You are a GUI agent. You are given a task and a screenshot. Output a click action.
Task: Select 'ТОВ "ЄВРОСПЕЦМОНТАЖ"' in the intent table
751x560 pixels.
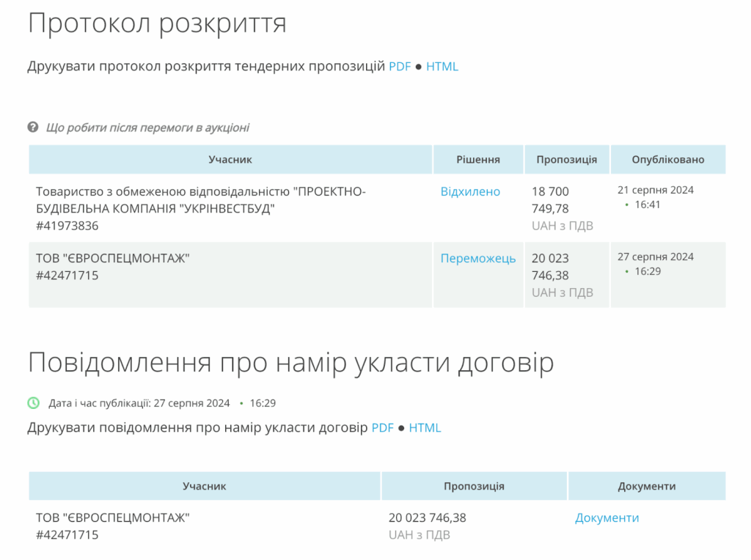tap(112, 518)
